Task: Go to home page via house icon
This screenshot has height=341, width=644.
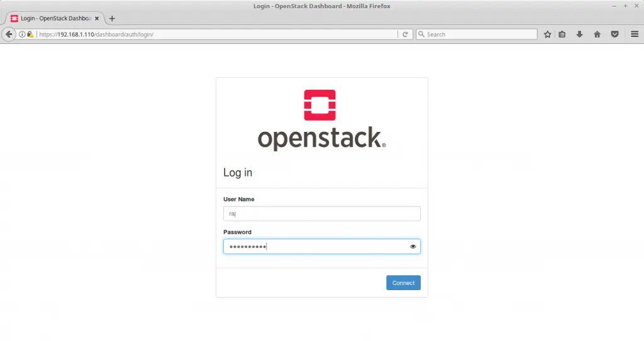Action: pos(597,35)
